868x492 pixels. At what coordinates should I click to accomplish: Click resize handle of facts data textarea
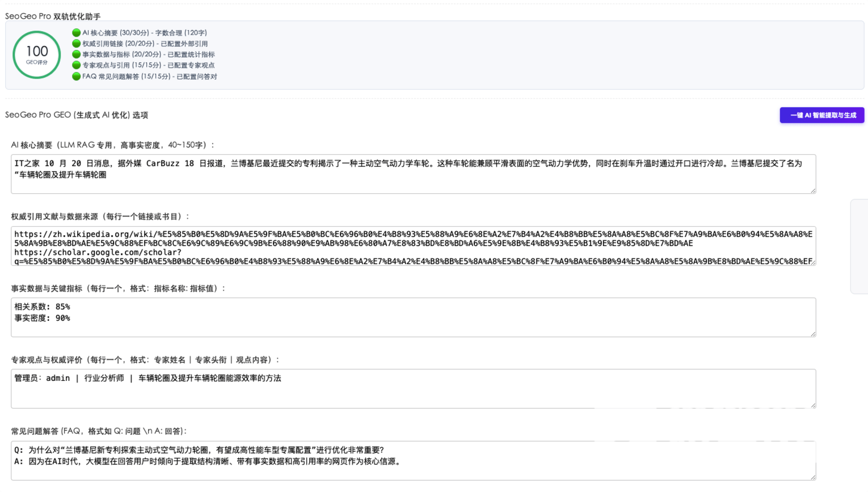click(x=813, y=334)
